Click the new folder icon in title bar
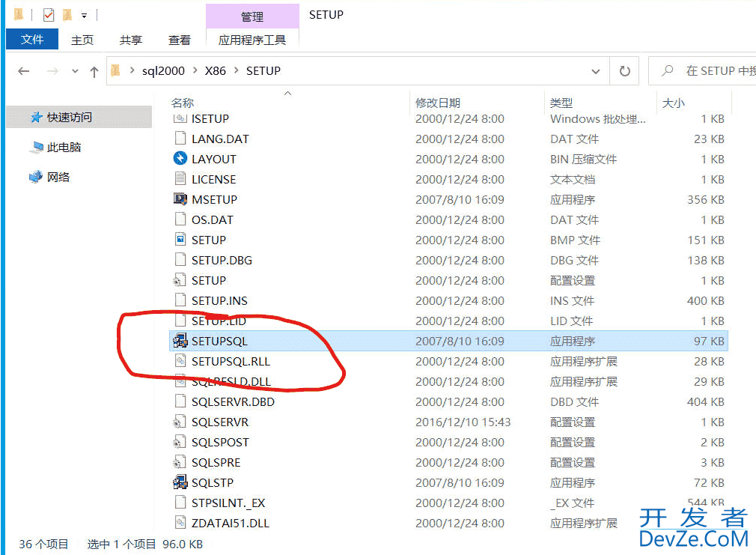 coord(67,15)
